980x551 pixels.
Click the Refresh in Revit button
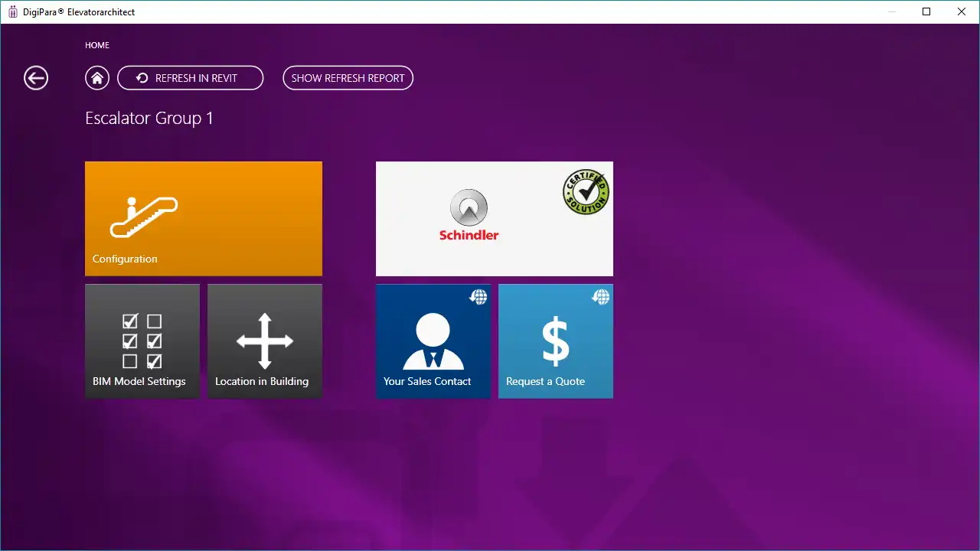(x=190, y=78)
